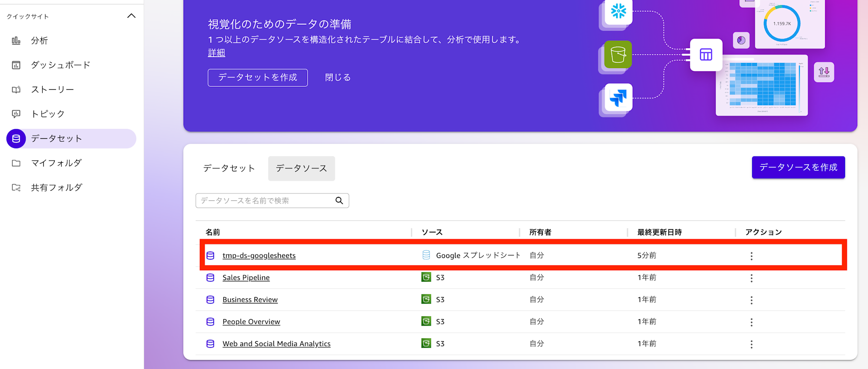868x369 pixels.
Task: Click the ダッシュボード icon
Action: tap(16, 65)
